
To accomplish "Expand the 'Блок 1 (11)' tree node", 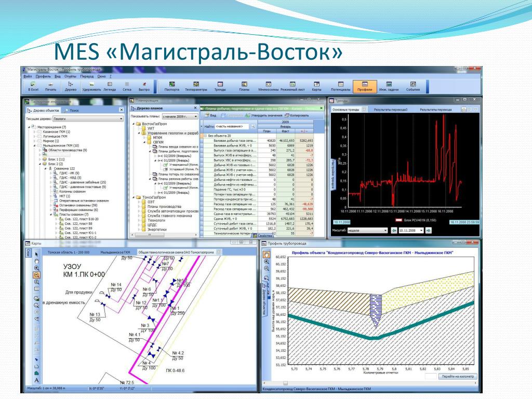I will tap(39, 159).
